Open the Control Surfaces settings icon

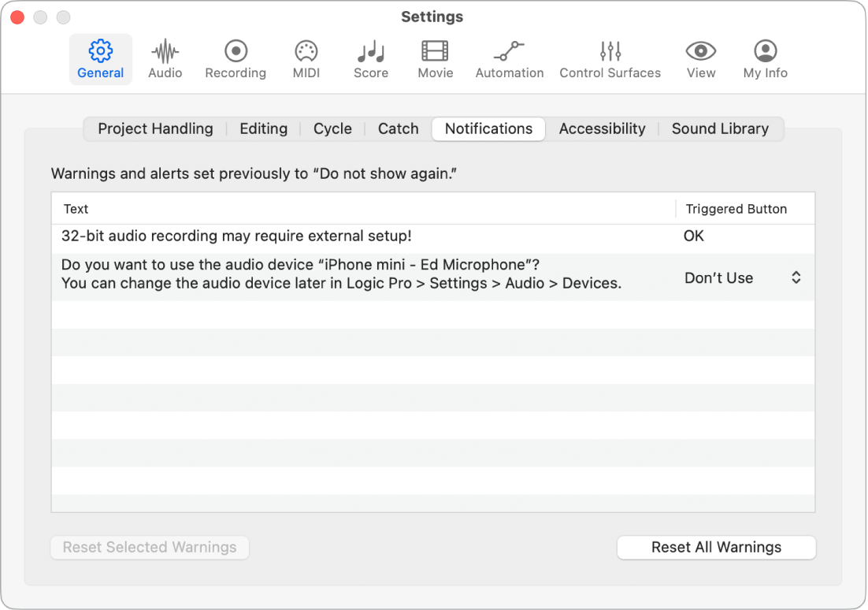610,59
